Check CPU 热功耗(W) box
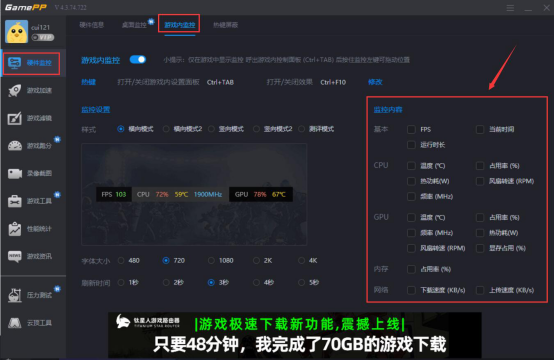The image size is (554, 361). click(x=411, y=181)
